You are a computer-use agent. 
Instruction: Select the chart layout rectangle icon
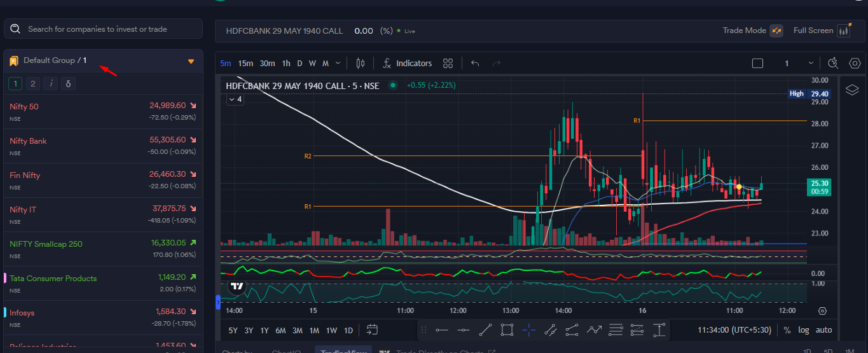(x=757, y=63)
